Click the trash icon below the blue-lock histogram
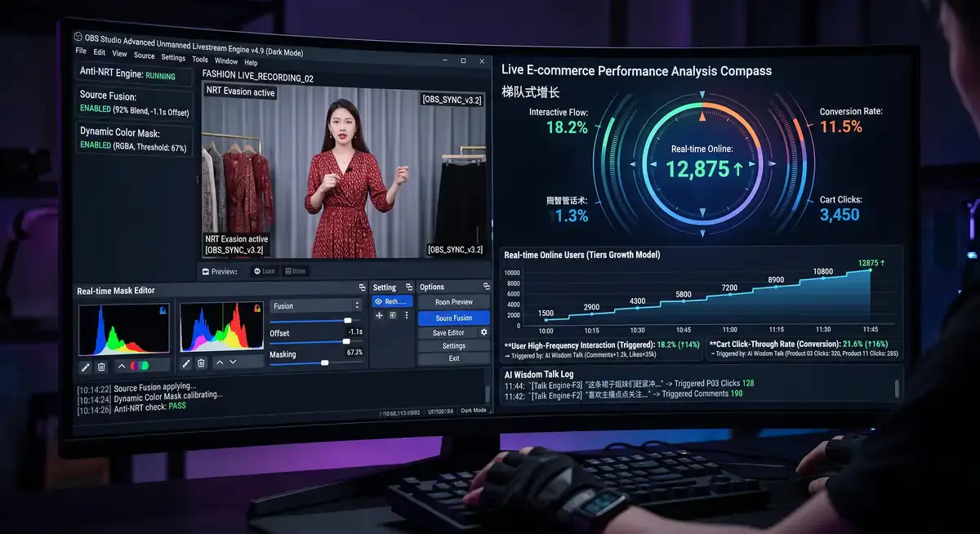 (x=101, y=366)
